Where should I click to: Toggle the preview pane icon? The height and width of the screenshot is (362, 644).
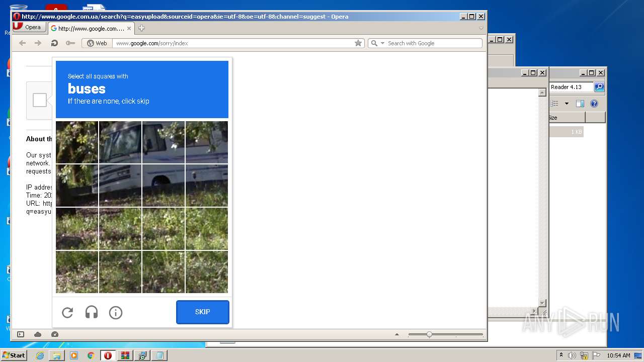tap(580, 104)
